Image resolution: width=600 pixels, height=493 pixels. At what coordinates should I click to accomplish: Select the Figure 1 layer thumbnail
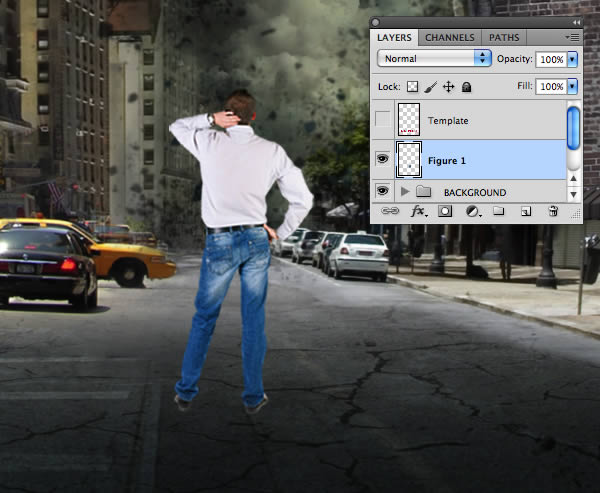(409, 160)
